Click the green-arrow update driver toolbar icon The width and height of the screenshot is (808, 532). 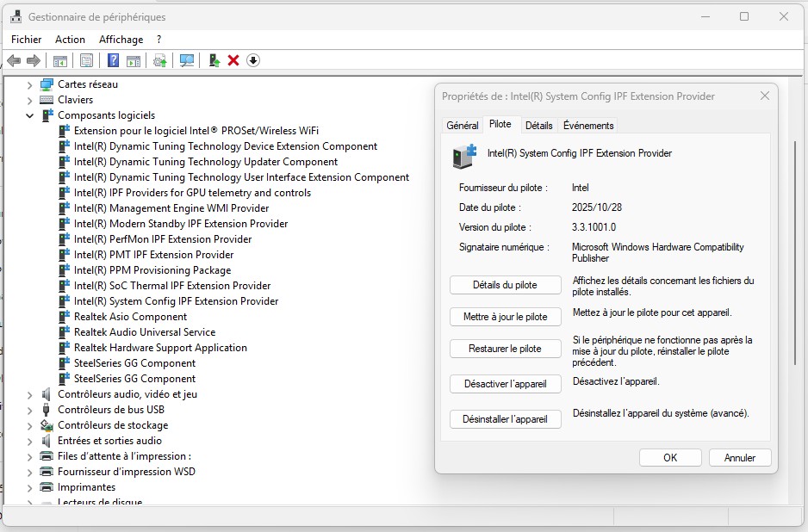click(x=214, y=60)
